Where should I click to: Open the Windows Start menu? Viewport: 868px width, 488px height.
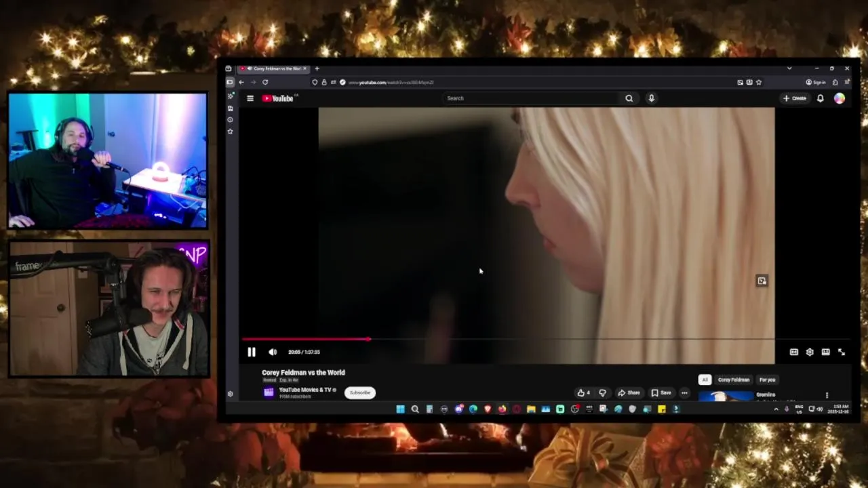[400, 409]
